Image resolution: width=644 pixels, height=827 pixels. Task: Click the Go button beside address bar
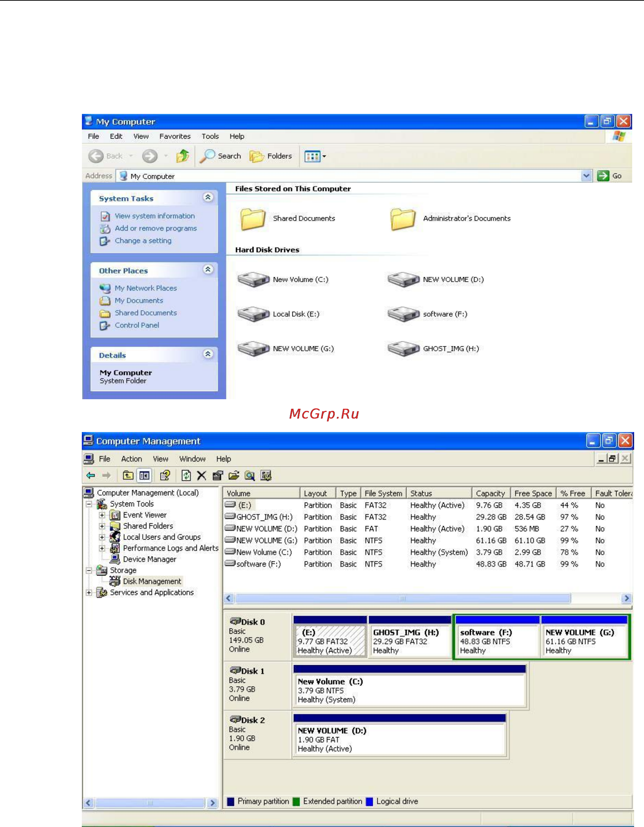(609, 176)
